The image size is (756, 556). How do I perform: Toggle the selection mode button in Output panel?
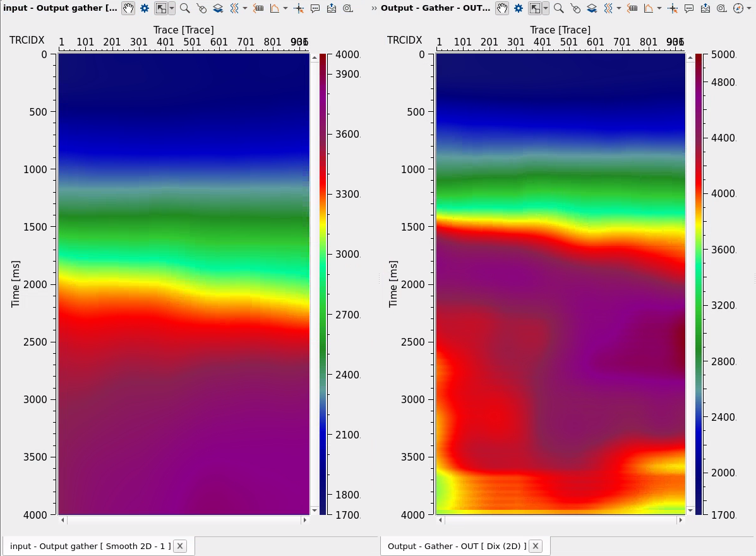point(534,8)
